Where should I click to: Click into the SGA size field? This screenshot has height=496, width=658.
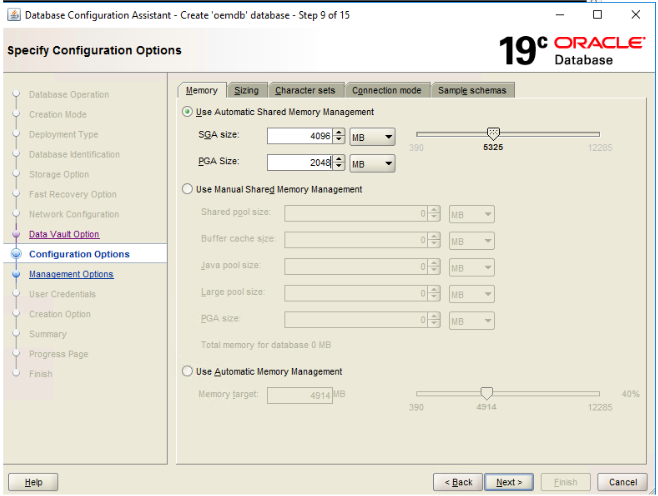click(300, 136)
